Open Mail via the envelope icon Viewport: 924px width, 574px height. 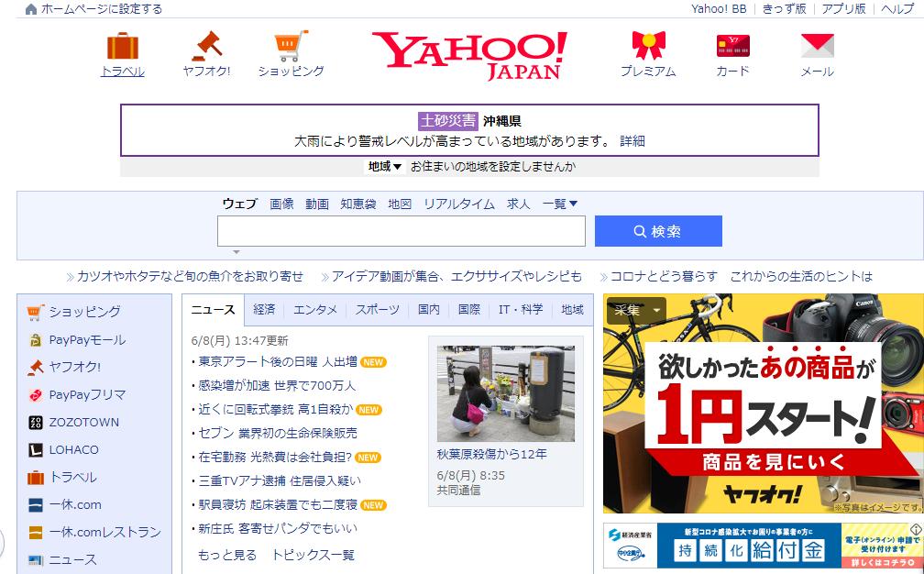click(x=816, y=46)
